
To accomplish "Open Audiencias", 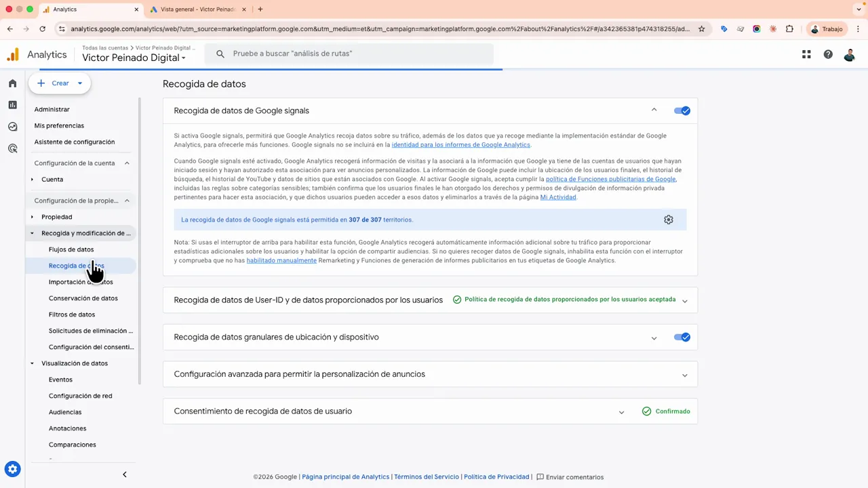I will point(65,412).
